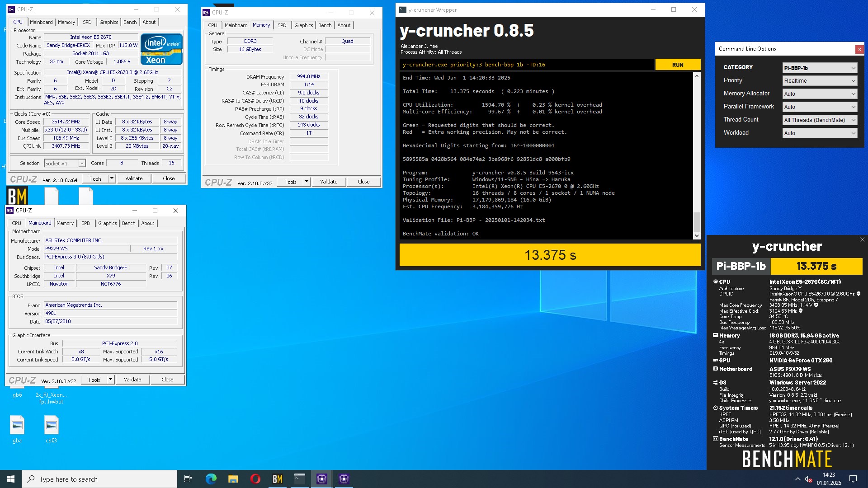This screenshot has height=488, width=868.
Task: Click the y-cruncher Wrapper title bar icon
Action: click(x=403, y=9)
